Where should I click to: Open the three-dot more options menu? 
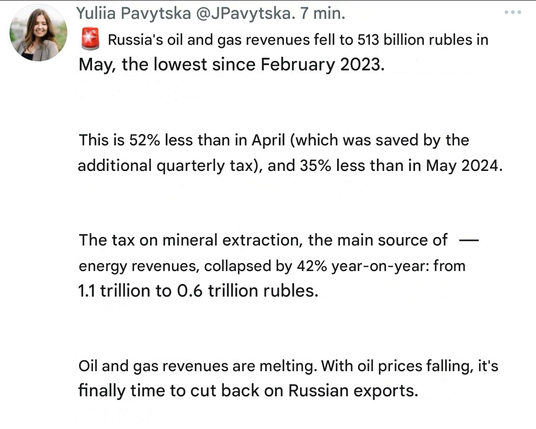pos(512,13)
